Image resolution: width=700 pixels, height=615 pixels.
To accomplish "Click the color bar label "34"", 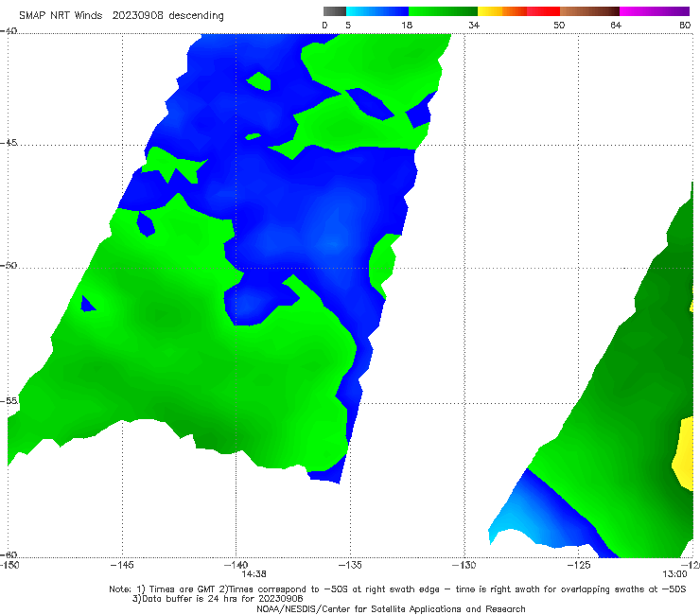I will pyautogui.click(x=474, y=25).
